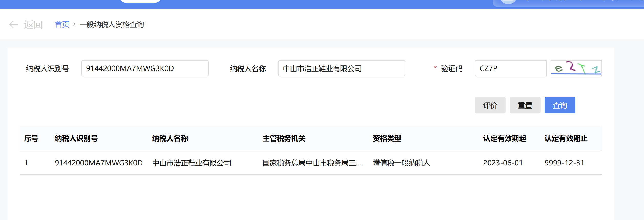Image resolution: width=644 pixels, height=220 pixels.
Task: Refresh the captcha image
Action: [576, 68]
